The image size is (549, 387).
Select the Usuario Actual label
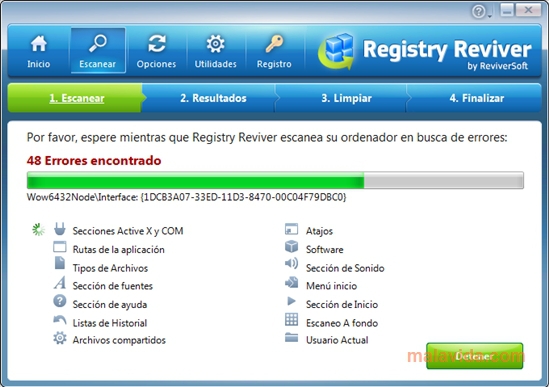click(x=337, y=340)
